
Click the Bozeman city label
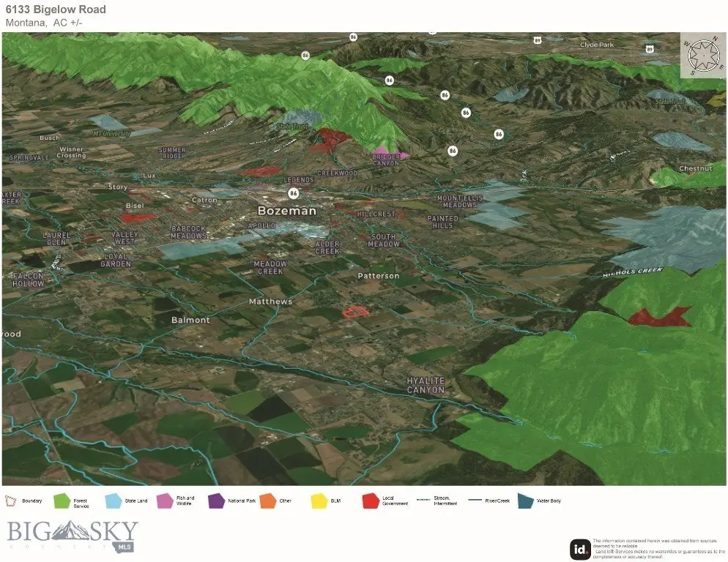click(x=287, y=211)
